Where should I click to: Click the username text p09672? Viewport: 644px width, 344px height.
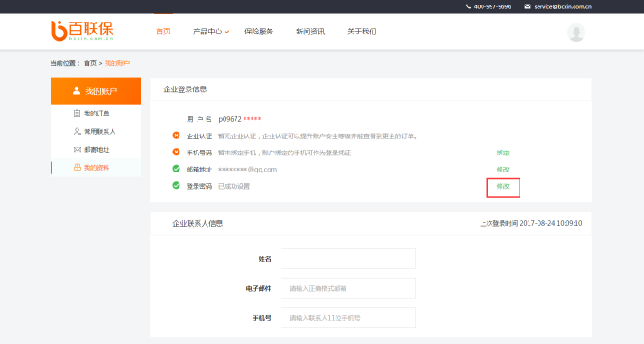click(x=230, y=119)
